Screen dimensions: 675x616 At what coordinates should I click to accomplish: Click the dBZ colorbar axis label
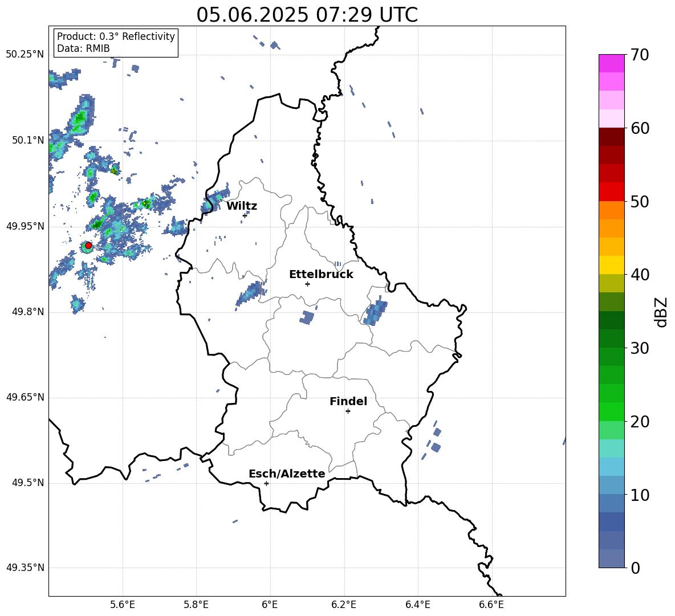[662, 312]
